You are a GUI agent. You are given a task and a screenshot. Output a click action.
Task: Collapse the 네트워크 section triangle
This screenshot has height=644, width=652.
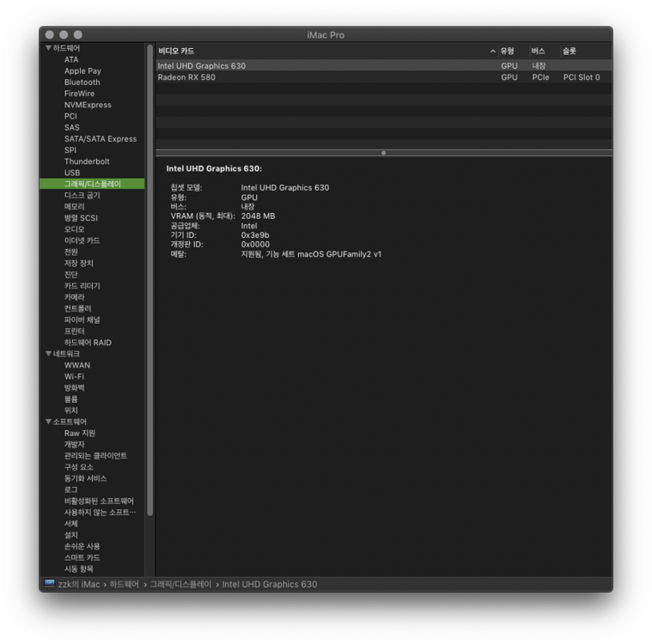pyautogui.click(x=49, y=354)
